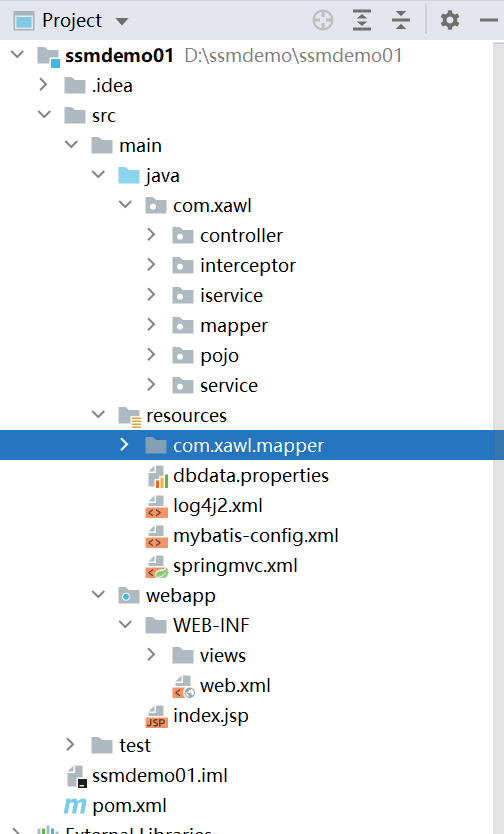The image size is (504, 834).
Task: Expand the .idea folder
Action: 44,85
